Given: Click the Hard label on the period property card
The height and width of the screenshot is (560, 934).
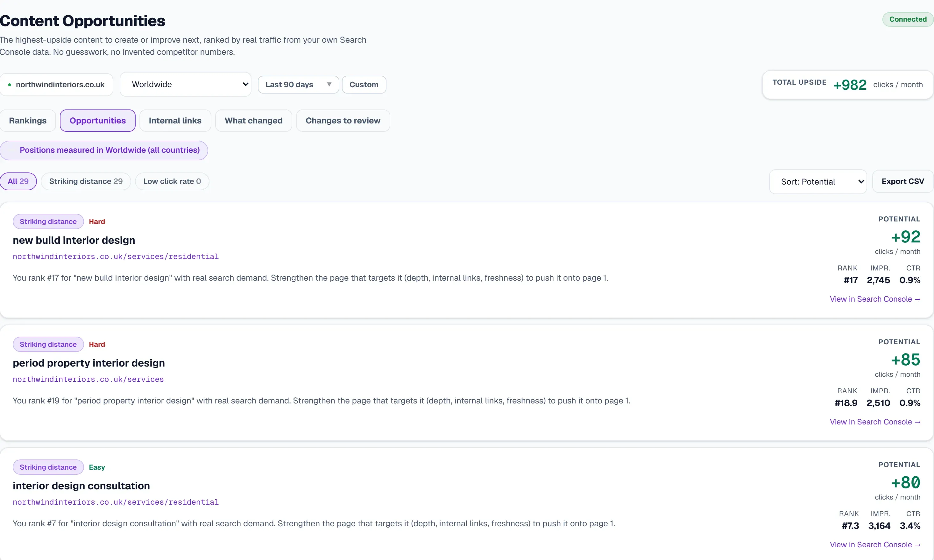Looking at the screenshot, I should 97,344.
